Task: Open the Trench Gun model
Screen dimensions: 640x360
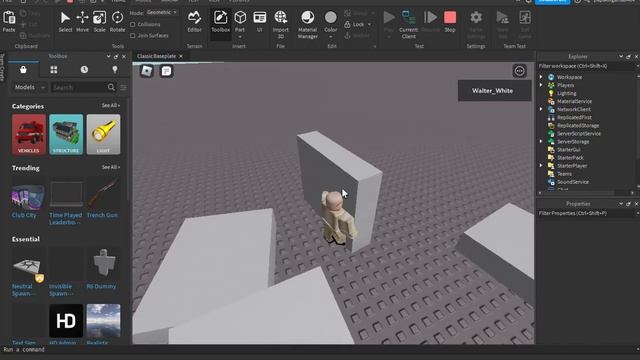Action: click(x=103, y=198)
